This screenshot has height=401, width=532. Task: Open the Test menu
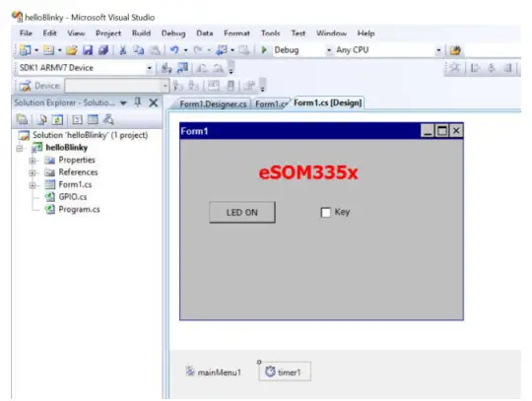pyautogui.click(x=299, y=33)
